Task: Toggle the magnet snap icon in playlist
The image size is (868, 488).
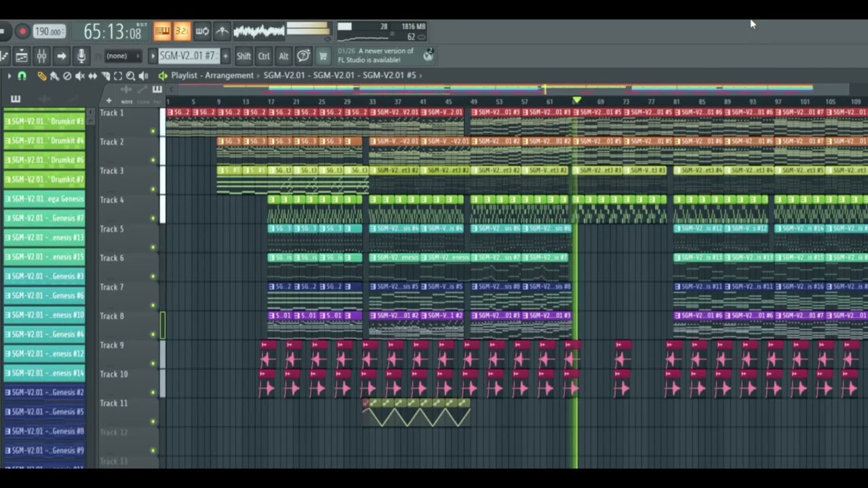Action: (22, 76)
